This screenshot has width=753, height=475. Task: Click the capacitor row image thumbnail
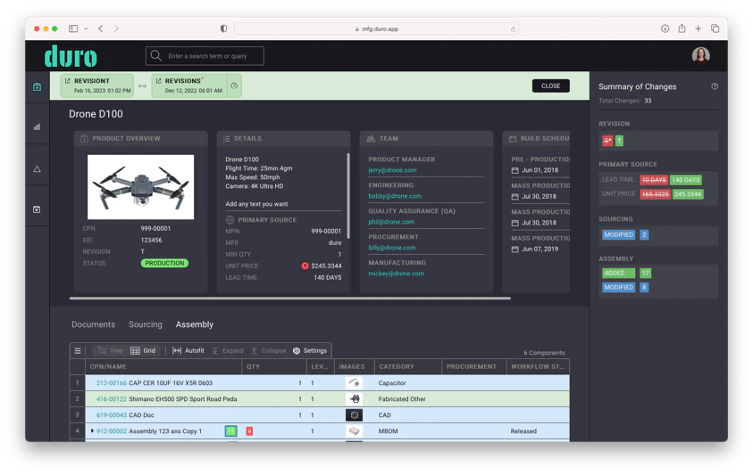coord(354,383)
